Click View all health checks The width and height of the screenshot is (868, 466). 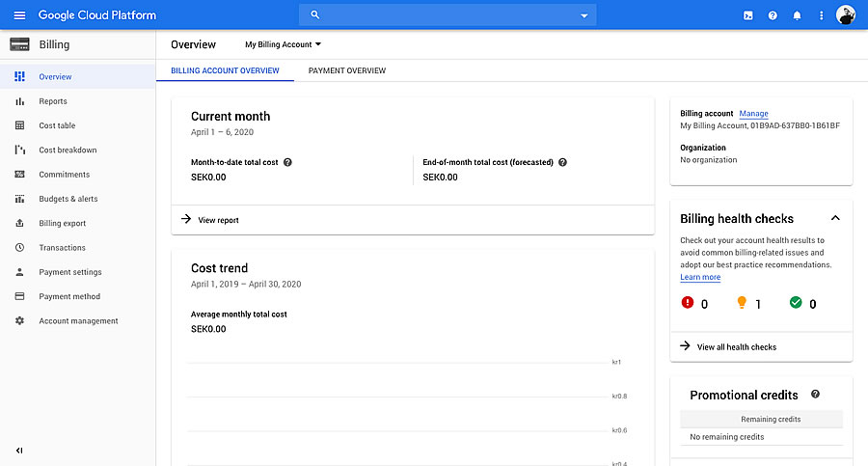(x=736, y=347)
